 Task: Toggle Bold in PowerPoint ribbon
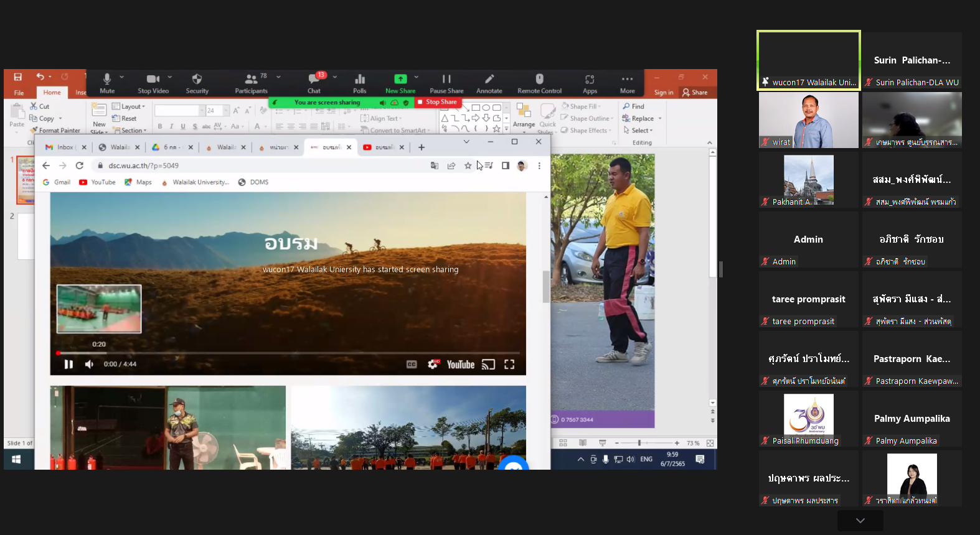[160, 126]
